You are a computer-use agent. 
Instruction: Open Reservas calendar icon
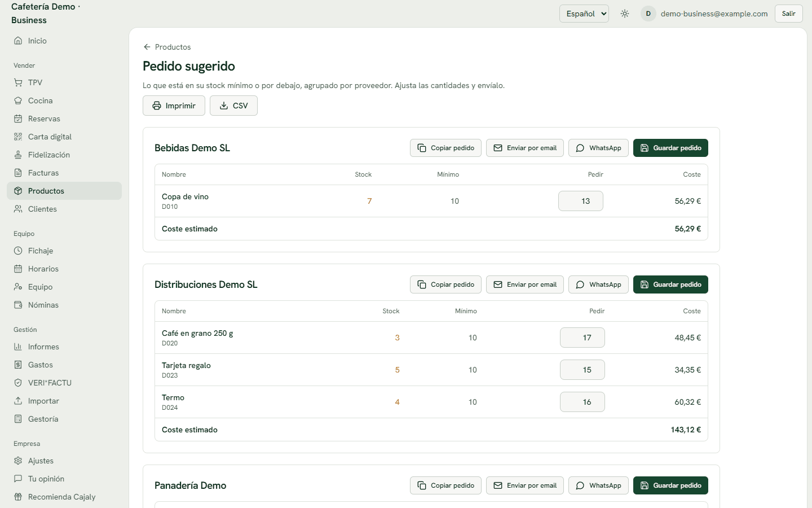(x=18, y=119)
